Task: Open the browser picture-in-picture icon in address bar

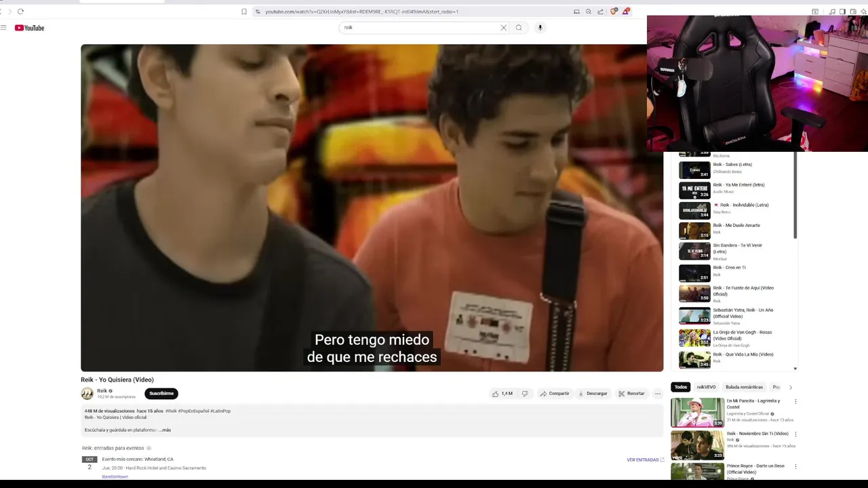Action: coord(576,12)
